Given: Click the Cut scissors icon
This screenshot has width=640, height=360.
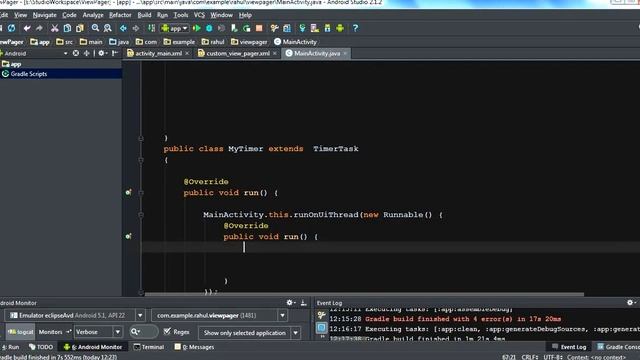Looking at the screenshot, I should coord(54,28).
